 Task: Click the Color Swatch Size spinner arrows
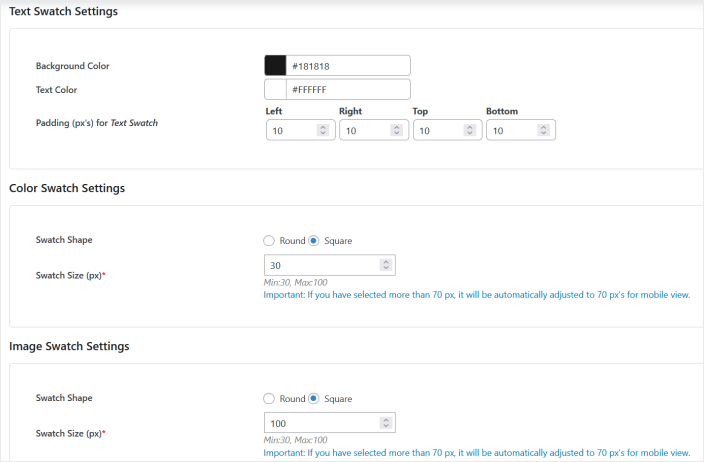point(386,265)
